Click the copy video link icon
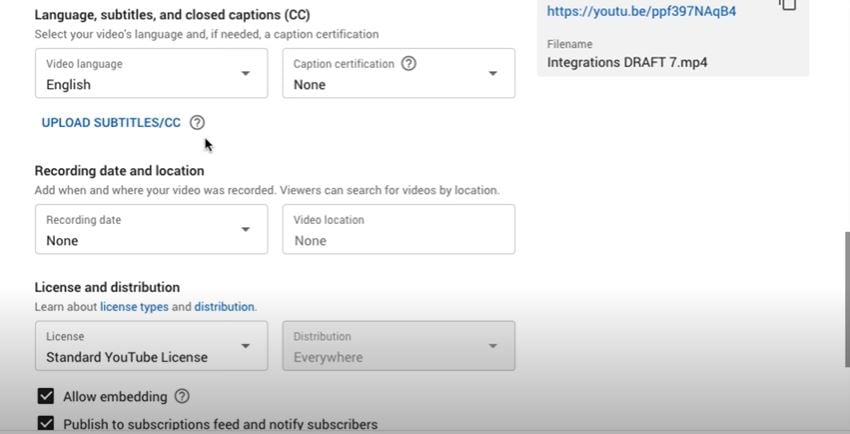 (788, 5)
